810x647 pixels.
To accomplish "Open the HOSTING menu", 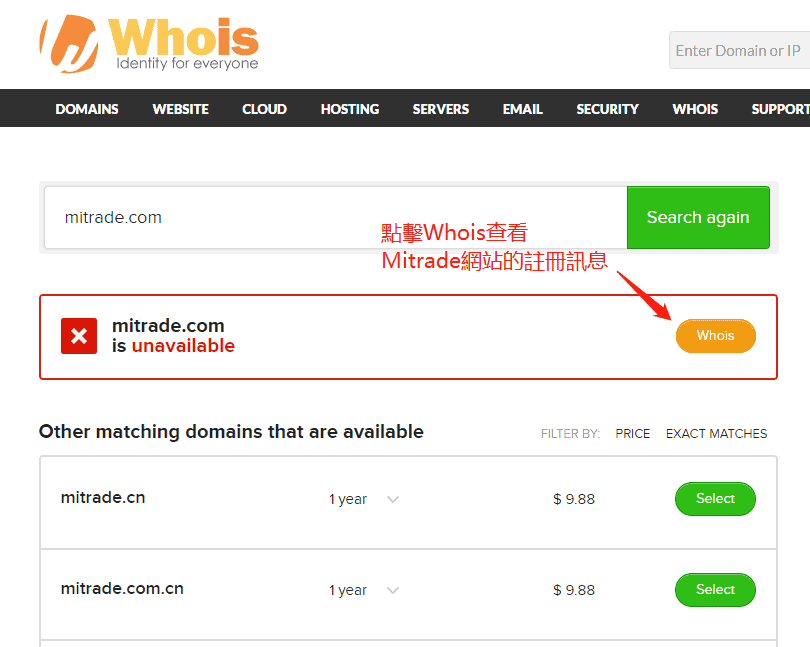I will pos(350,109).
